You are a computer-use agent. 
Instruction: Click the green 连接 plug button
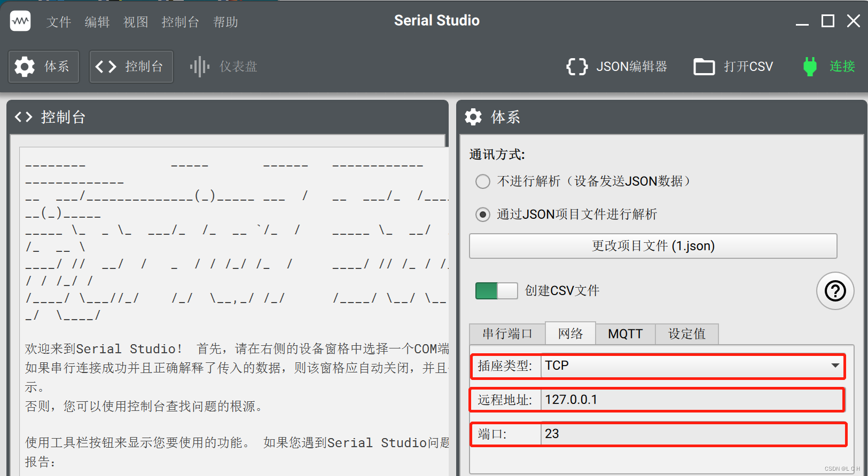829,67
